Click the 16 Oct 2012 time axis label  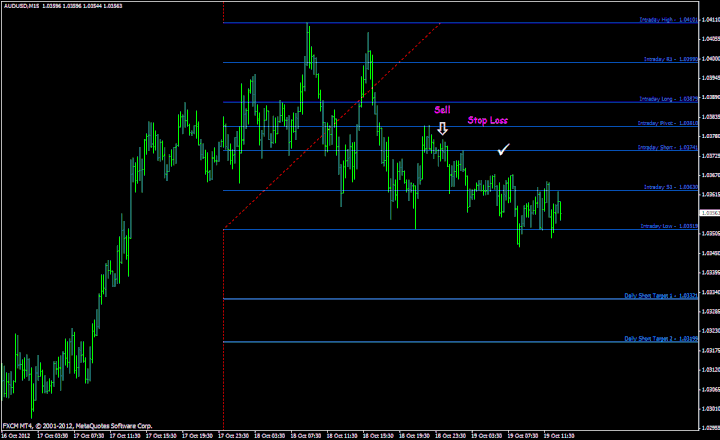(16, 435)
